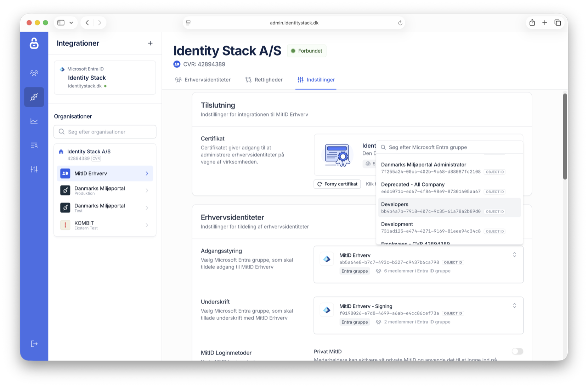
Task: Click the admin.identitystack.dk address bar
Action: (x=294, y=23)
